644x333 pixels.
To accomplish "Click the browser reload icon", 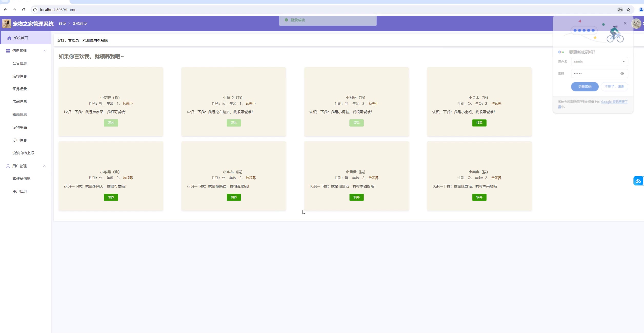I will (x=24, y=10).
